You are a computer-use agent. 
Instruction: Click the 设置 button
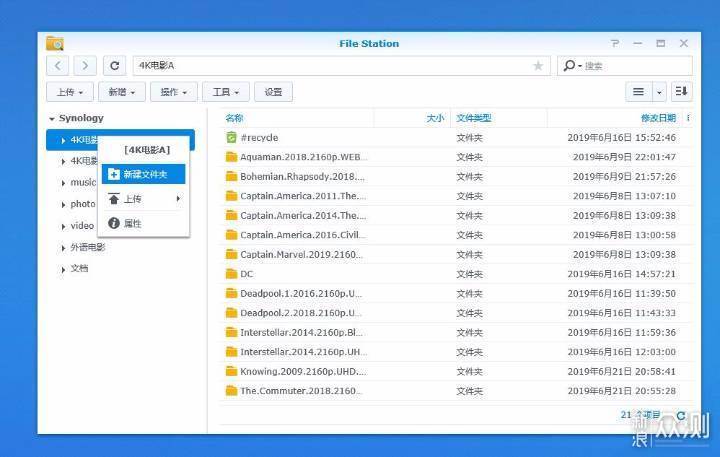click(273, 92)
